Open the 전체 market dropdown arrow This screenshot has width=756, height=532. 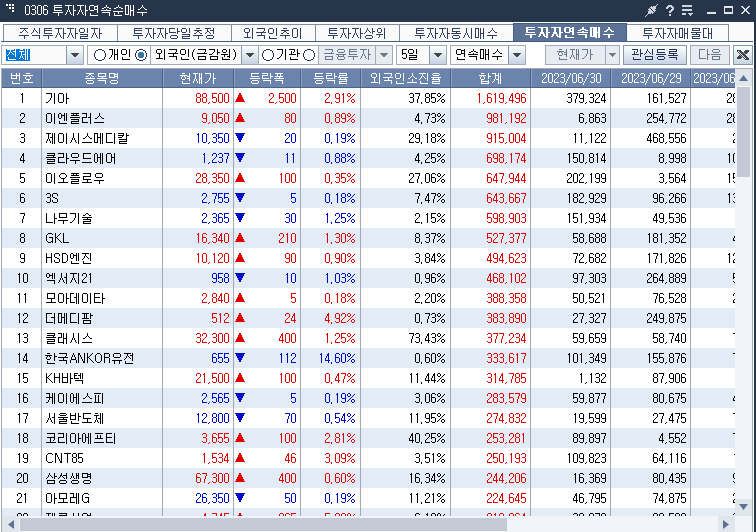[75, 55]
